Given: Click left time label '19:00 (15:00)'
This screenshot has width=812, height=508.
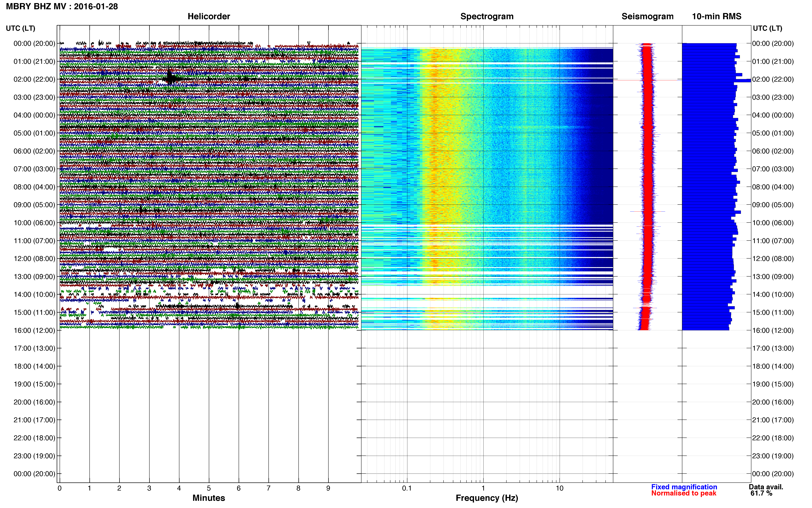Looking at the screenshot, I should [x=34, y=384].
